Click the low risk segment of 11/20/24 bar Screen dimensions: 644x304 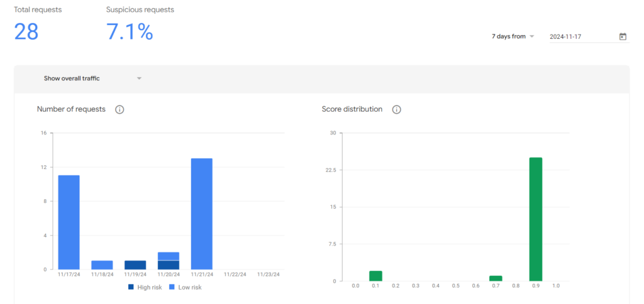pos(169,256)
